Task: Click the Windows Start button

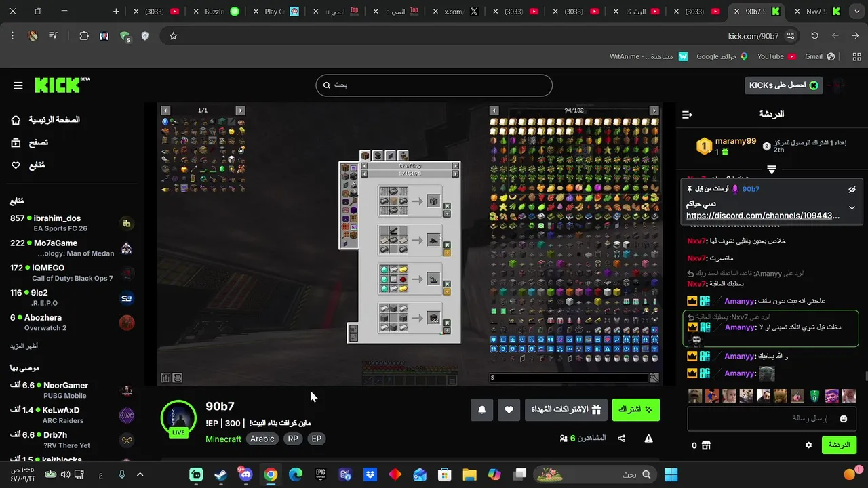Action: 671,474
